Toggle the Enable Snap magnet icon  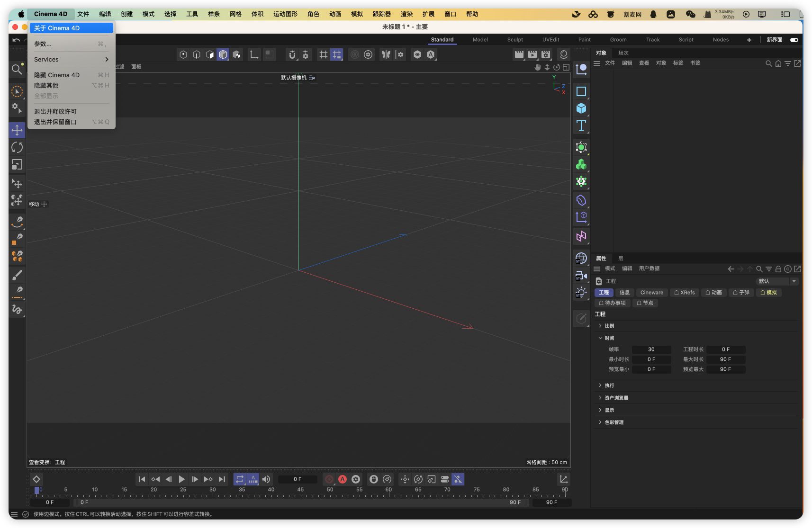(292, 54)
